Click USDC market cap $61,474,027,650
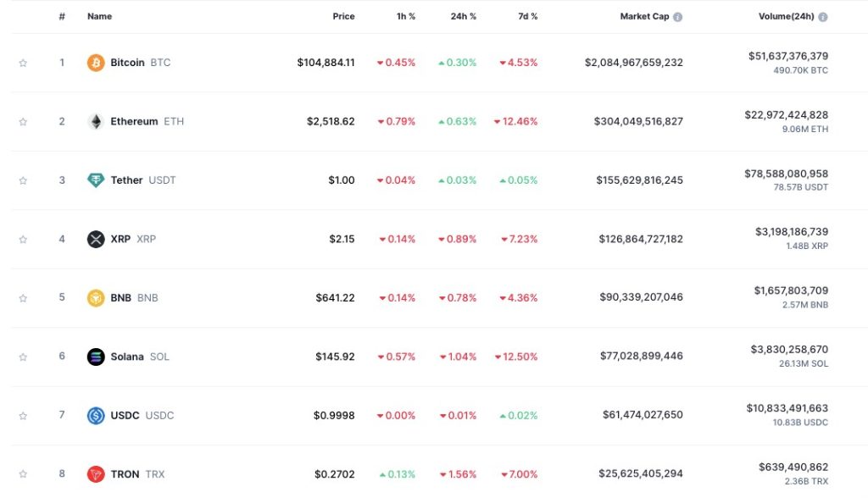 (643, 414)
